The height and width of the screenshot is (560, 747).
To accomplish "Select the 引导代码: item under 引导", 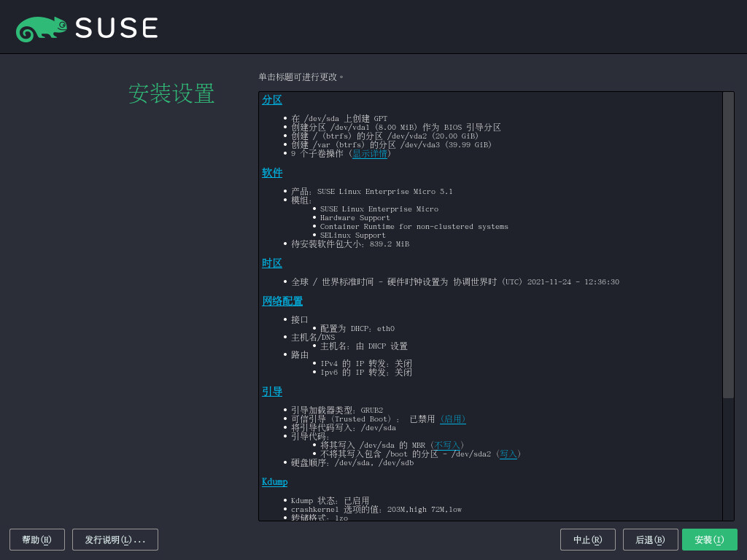I will tap(310, 436).
